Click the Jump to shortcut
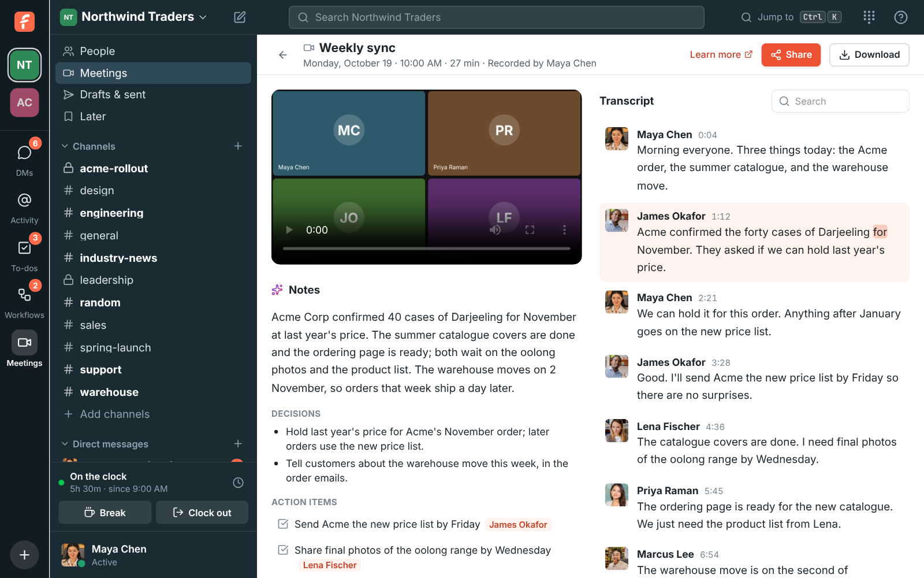The height and width of the screenshot is (578, 924). [x=791, y=17]
